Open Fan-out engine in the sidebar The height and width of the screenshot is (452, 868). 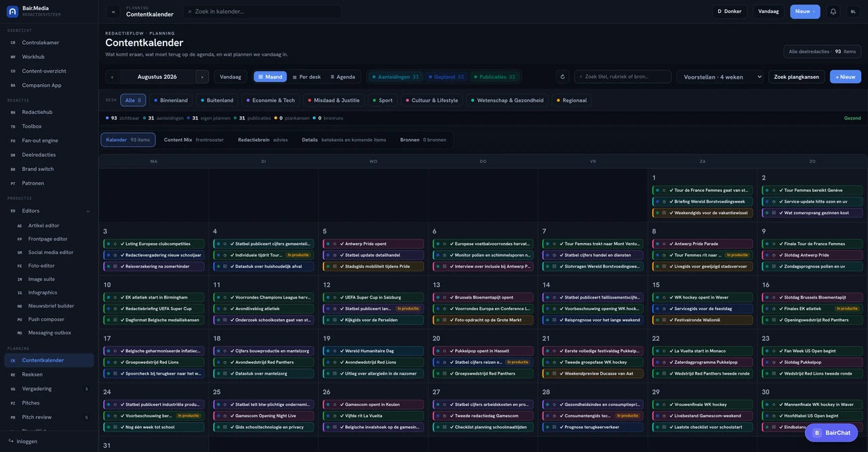point(49,140)
